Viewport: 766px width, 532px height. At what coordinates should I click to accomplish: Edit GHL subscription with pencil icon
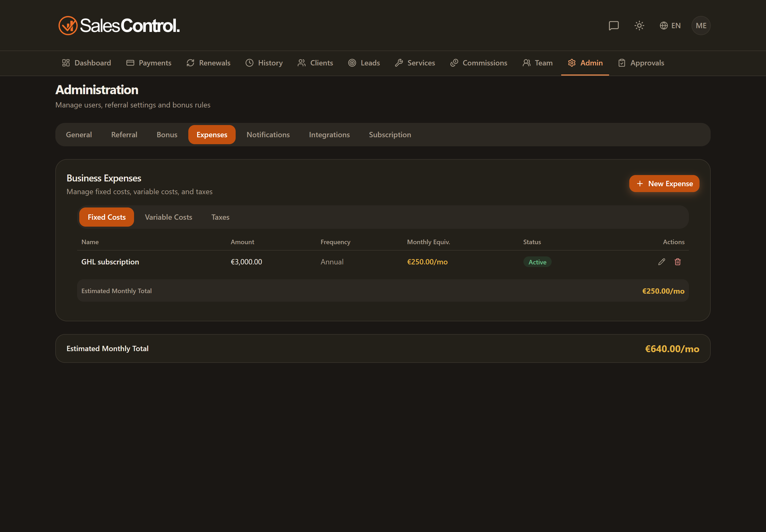[662, 262]
